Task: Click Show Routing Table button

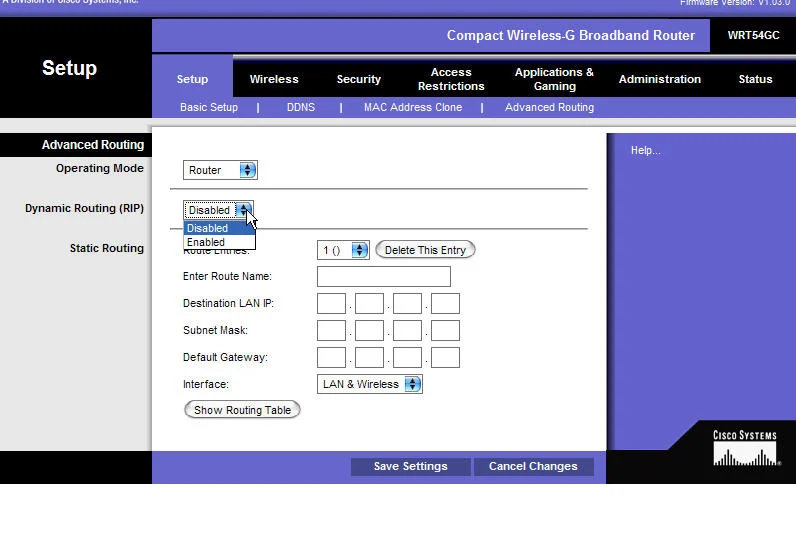Action: pyautogui.click(x=242, y=410)
